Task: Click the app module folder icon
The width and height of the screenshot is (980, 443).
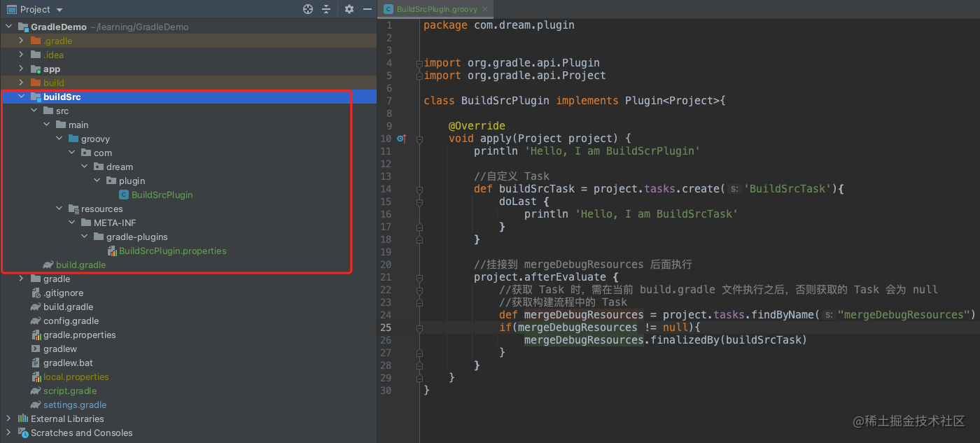Action: point(36,69)
